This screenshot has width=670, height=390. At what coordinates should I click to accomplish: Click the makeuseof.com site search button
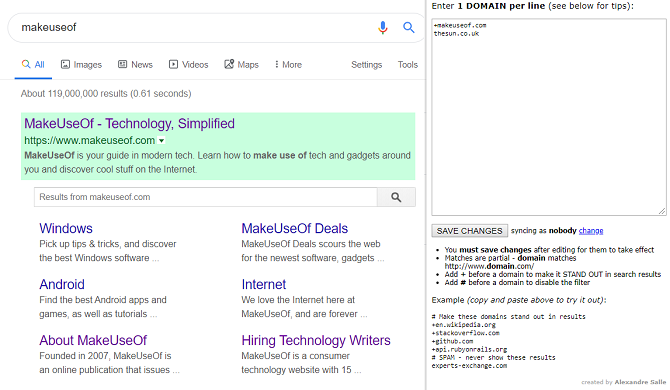tap(396, 197)
